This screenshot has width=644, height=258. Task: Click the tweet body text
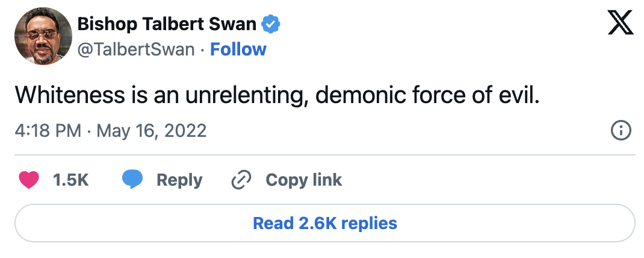pos(277,95)
